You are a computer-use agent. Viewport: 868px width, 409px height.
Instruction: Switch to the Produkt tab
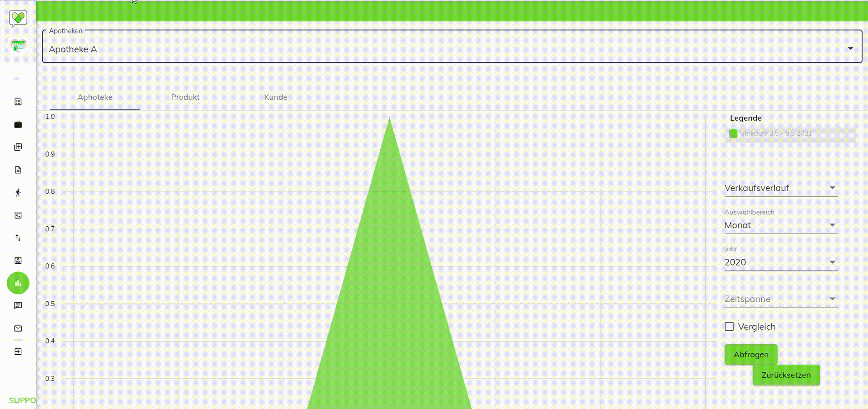185,97
